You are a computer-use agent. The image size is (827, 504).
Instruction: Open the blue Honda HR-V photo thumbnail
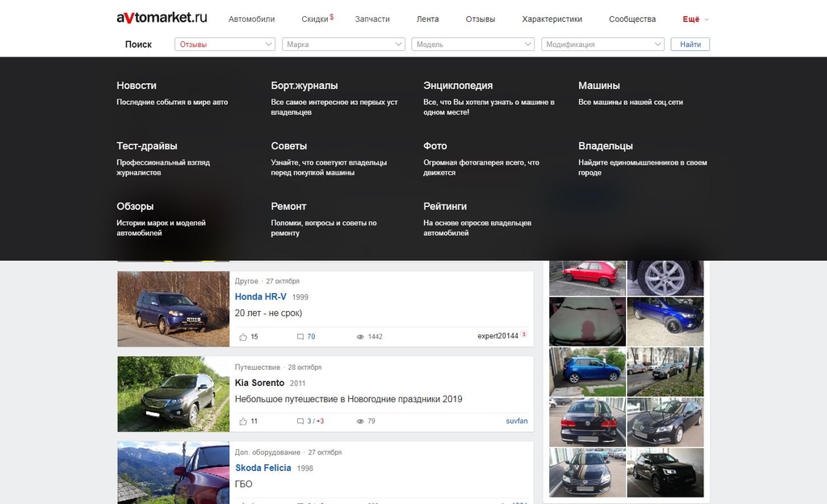174,309
